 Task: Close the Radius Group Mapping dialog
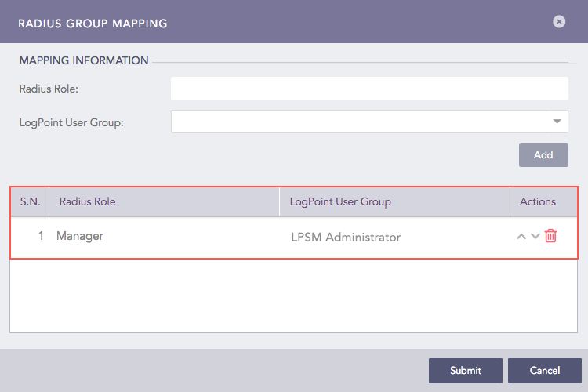click(x=559, y=22)
